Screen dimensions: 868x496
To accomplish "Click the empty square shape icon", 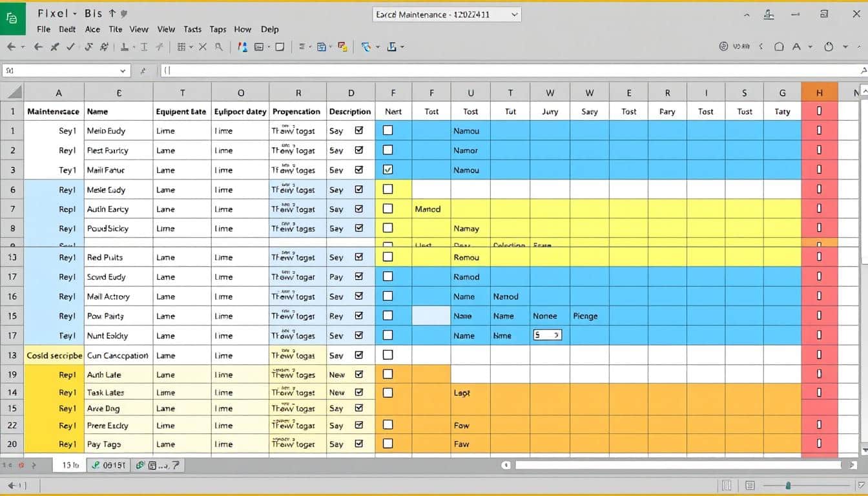I will coord(280,47).
